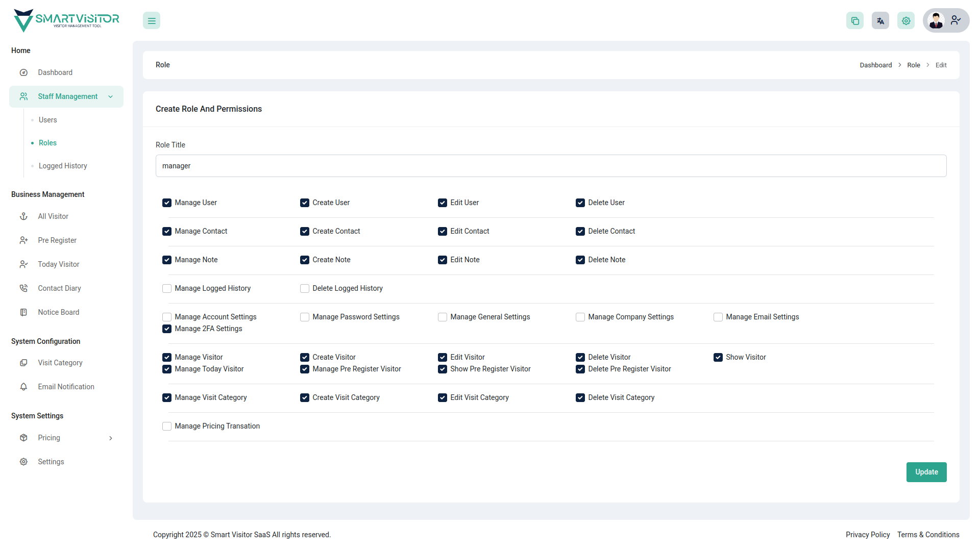Select the Notice Board icon
The height and width of the screenshot is (551, 980).
point(23,312)
